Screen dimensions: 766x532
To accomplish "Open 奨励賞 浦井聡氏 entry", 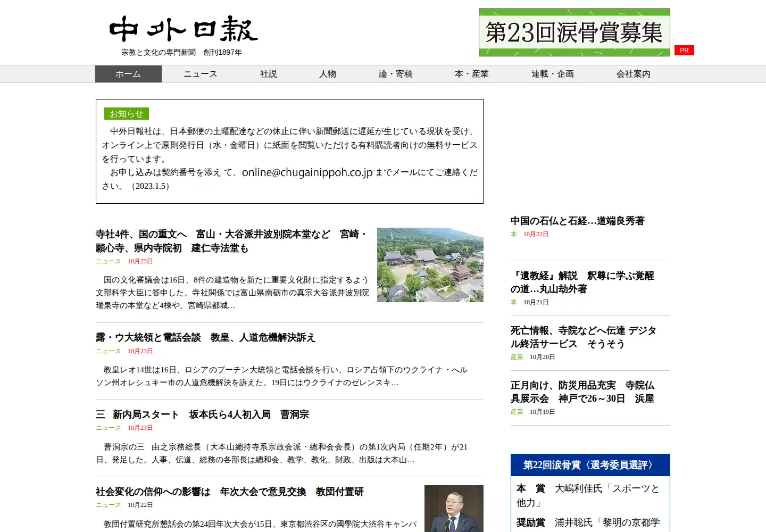I will tap(588, 522).
